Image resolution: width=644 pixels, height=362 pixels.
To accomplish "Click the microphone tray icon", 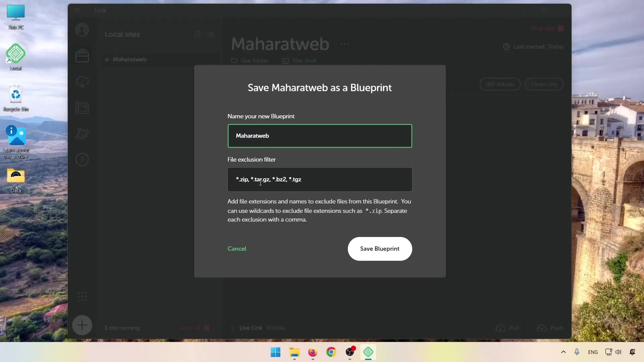I will pos(577,352).
